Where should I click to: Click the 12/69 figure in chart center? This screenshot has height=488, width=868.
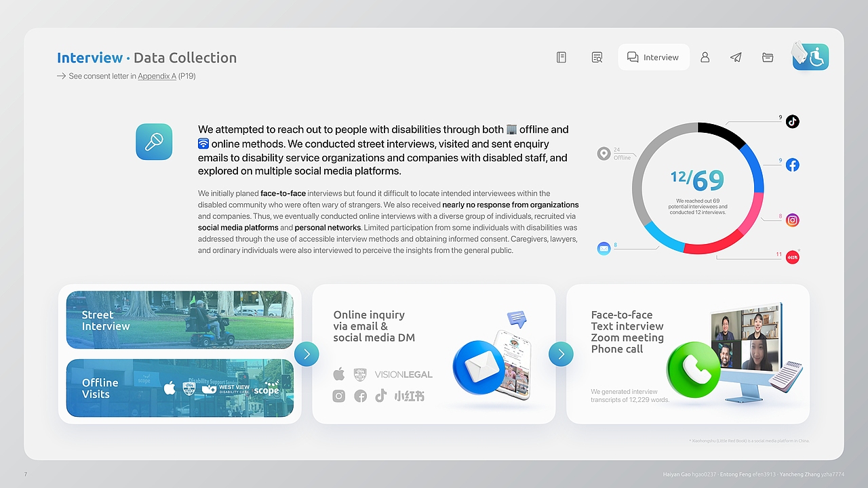tap(698, 180)
